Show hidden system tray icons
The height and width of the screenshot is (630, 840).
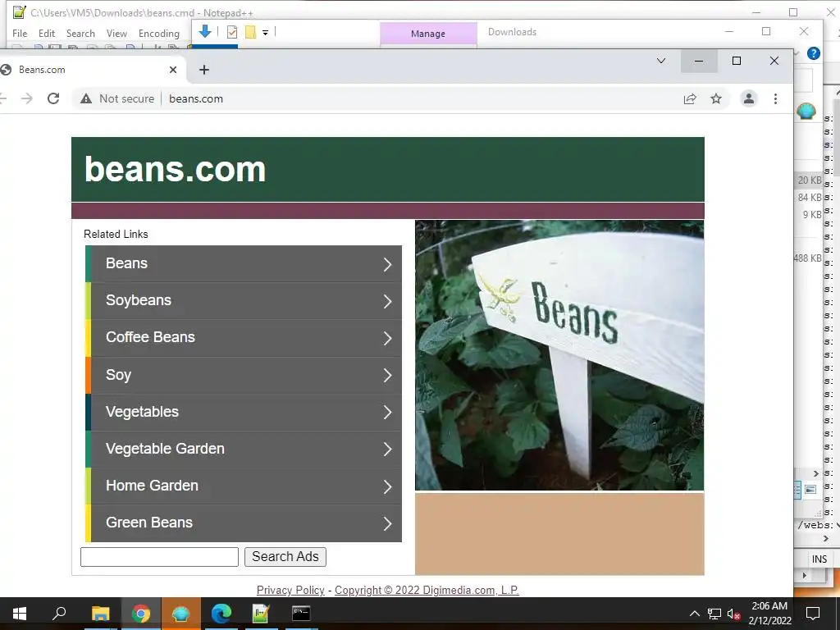(x=694, y=614)
